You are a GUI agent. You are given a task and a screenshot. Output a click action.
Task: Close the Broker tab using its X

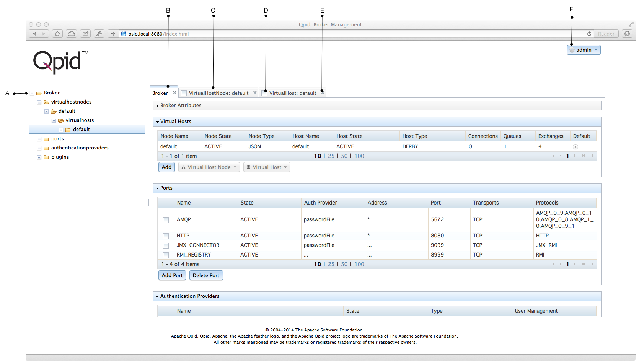pyautogui.click(x=174, y=93)
